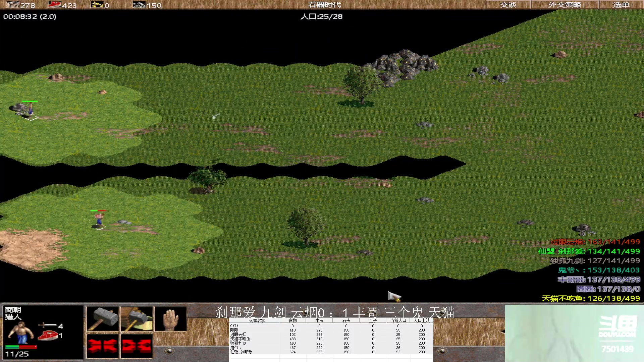
Task: Click the red inward-arrows icon under the Build hammer
Action: 103,346
